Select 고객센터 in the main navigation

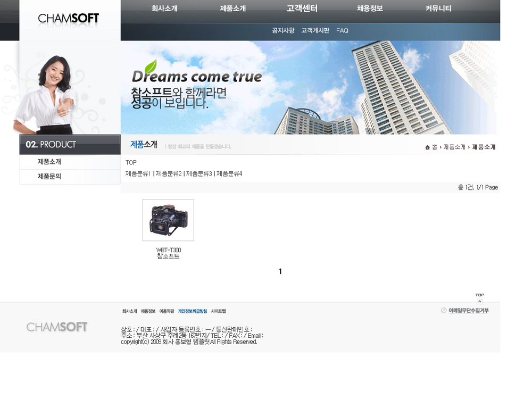pyautogui.click(x=302, y=9)
